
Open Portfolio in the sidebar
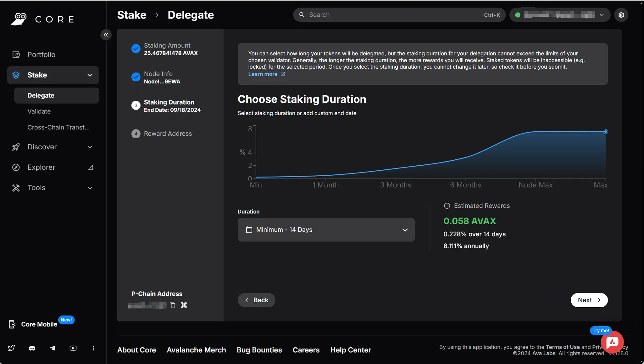pyautogui.click(x=41, y=55)
